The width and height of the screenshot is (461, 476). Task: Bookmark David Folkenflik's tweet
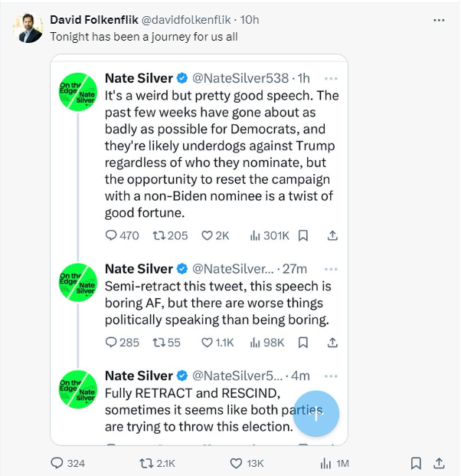[x=416, y=463]
